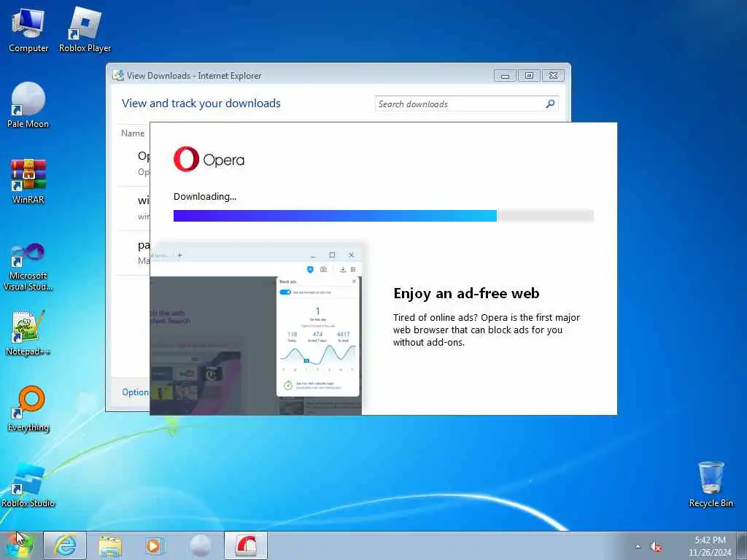Select the WinRAR desktop icon
Image resolution: width=747 pixels, height=560 pixels.
(28, 182)
